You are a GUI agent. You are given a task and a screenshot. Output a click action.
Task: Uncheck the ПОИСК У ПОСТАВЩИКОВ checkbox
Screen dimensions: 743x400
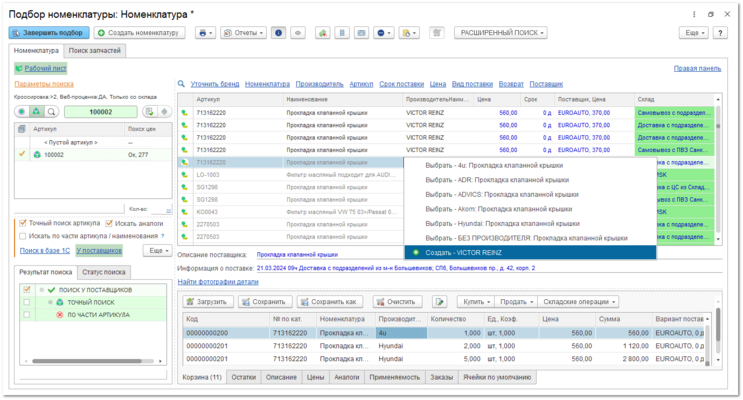(x=27, y=290)
